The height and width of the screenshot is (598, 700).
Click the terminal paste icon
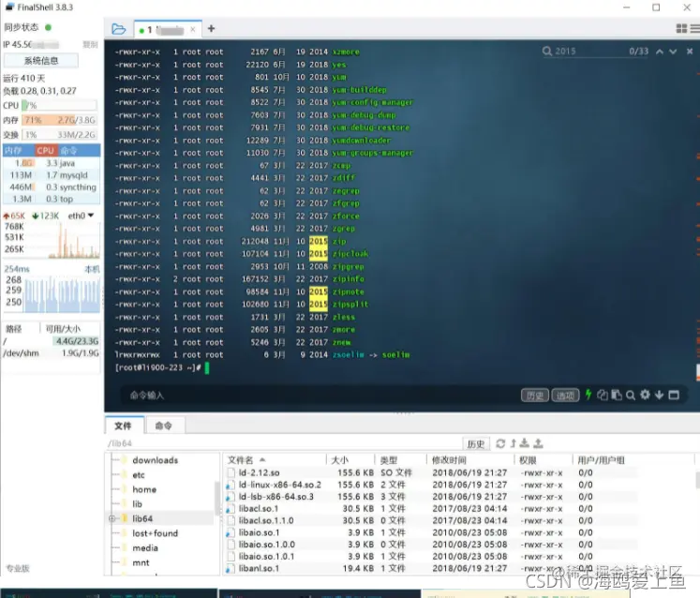click(617, 395)
